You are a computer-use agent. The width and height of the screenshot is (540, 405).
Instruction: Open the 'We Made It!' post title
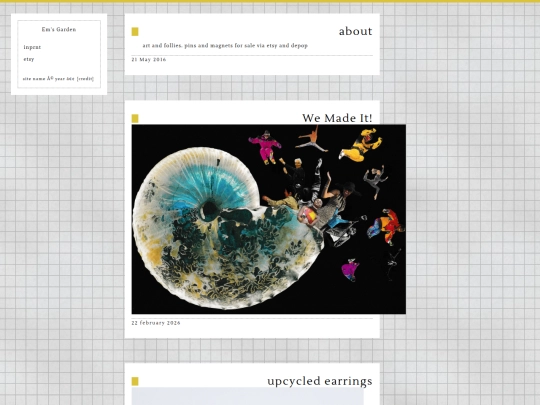coord(337,118)
